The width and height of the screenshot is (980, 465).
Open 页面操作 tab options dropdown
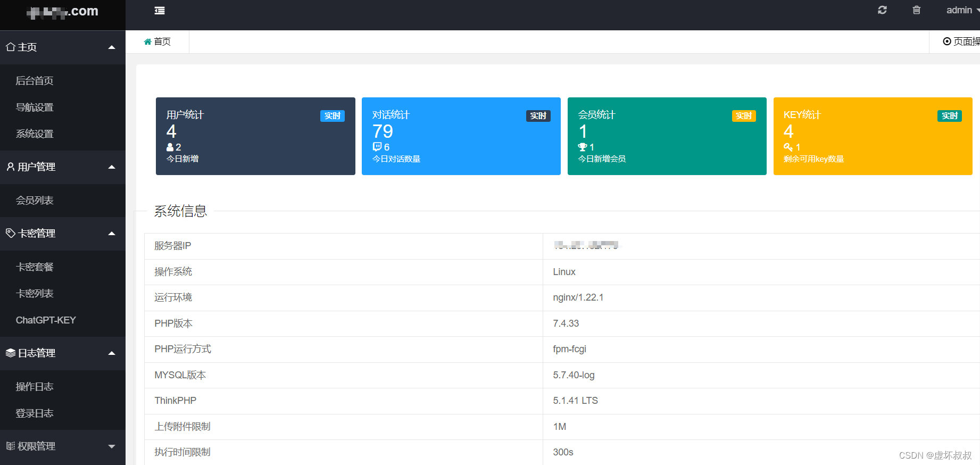[x=961, y=41]
